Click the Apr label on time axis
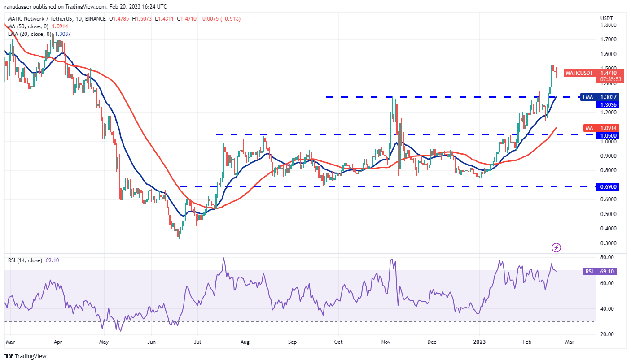 click(58, 342)
